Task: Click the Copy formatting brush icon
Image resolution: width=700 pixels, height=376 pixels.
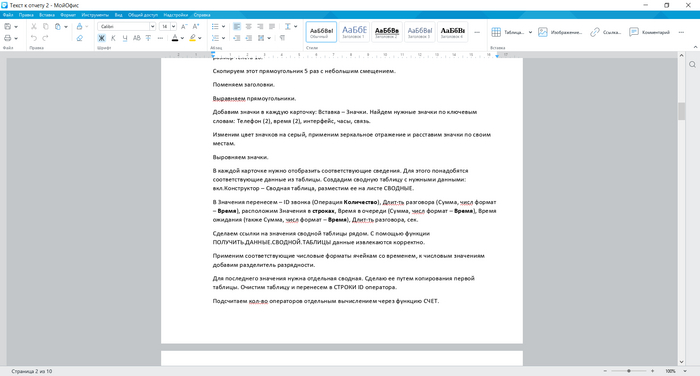Action: [79, 27]
